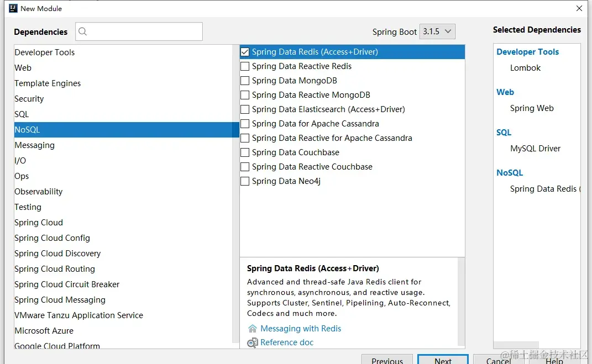The width and height of the screenshot is (592, 364).
Task: Check Spring Data Neo4j option
Action: tap(245, 181)
